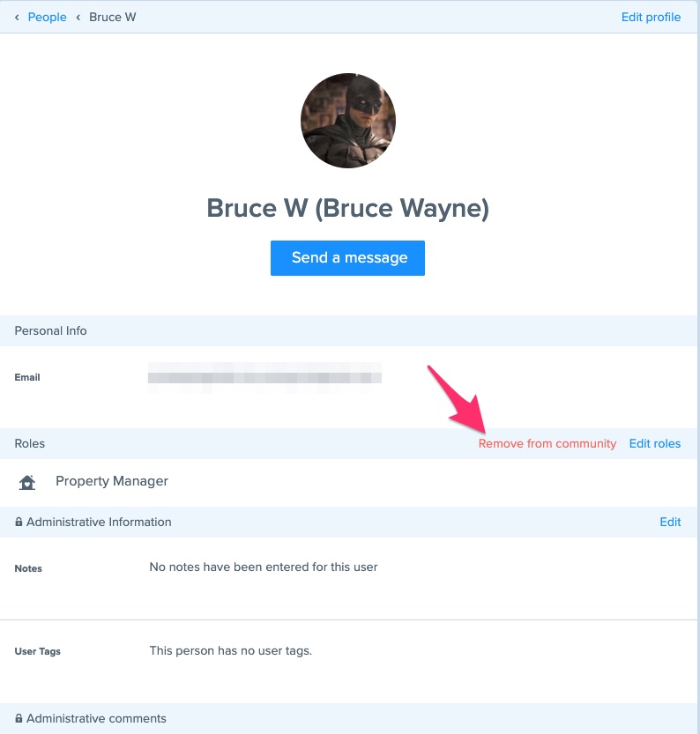
Task: Click the Property Manager house icon
Action: pos(27,482)
